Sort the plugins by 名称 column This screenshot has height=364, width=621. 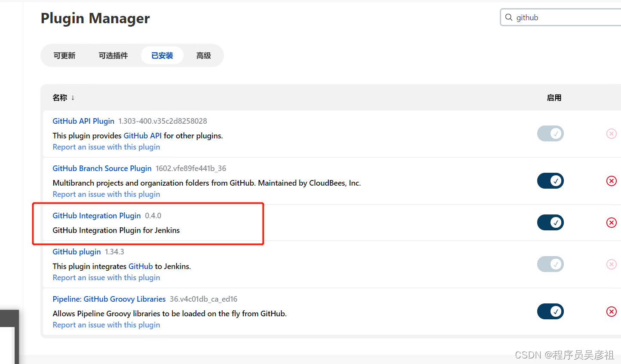tap(64, 98)
